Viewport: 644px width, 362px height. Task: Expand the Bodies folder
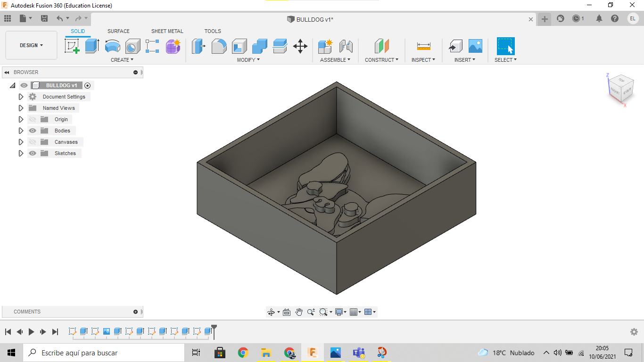21,131
